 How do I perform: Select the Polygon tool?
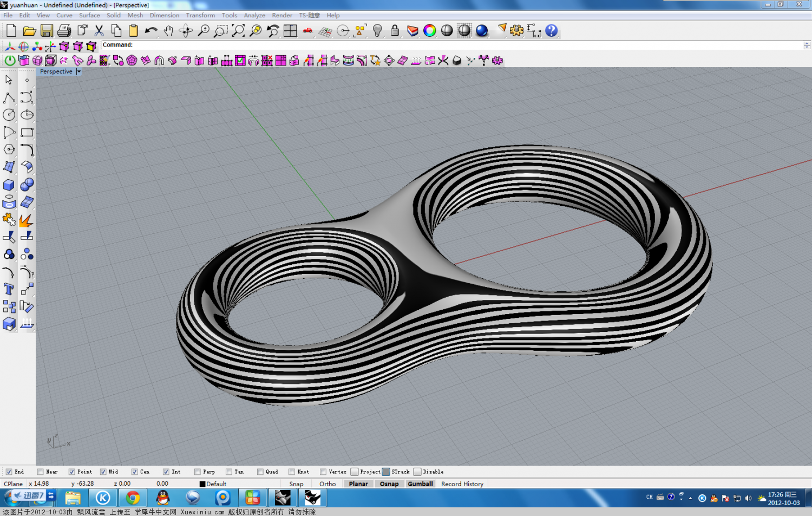pyautogui.click(x=9, y=149)
